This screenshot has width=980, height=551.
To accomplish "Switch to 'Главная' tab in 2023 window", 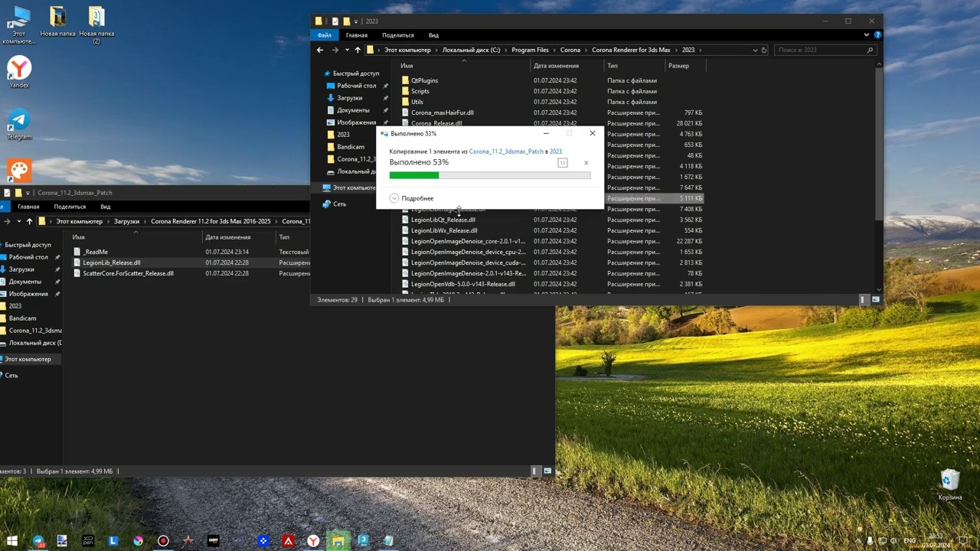I will (357, 35).
